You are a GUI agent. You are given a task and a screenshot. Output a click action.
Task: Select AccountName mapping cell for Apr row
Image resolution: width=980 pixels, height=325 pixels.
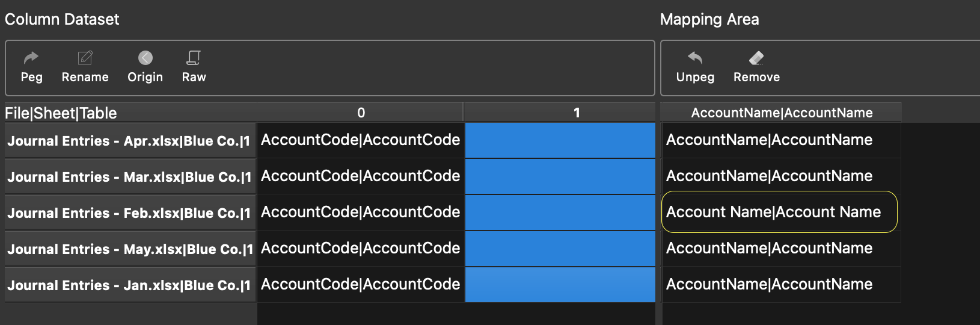(781, 140)
